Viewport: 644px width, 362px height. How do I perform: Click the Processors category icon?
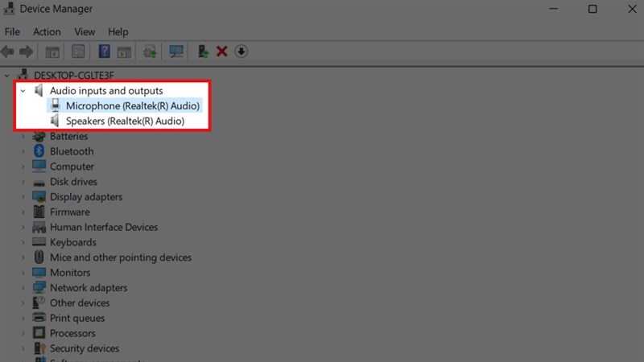click(39, 333)
